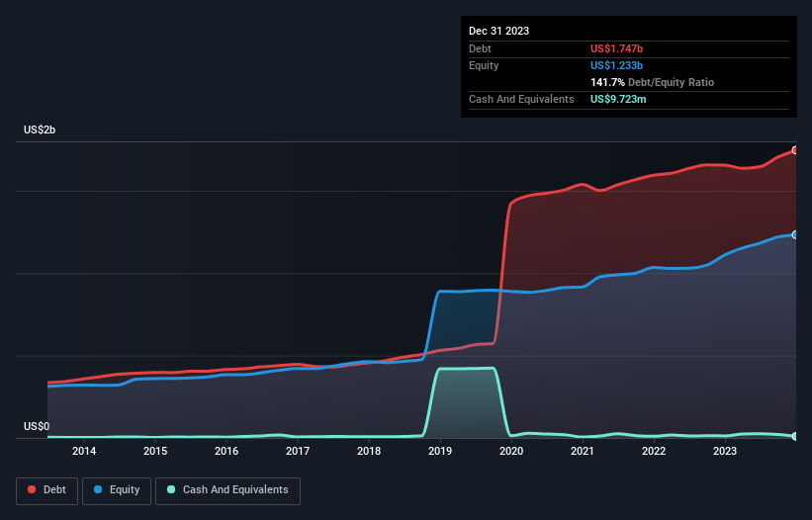Click the 2021 x-axis label
Viewport: 812px width, 520px height.
pos(583,451)
